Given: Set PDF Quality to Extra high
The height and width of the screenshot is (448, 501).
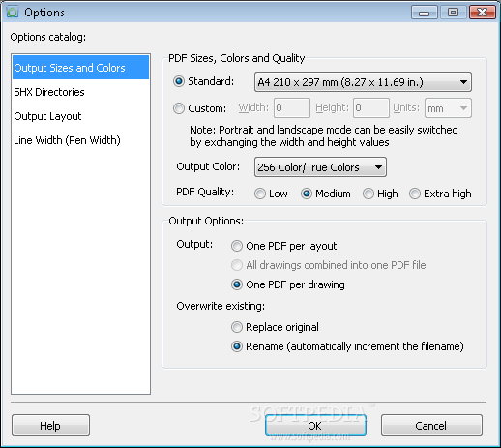Looking at the screenshot, I should (415, 194).
